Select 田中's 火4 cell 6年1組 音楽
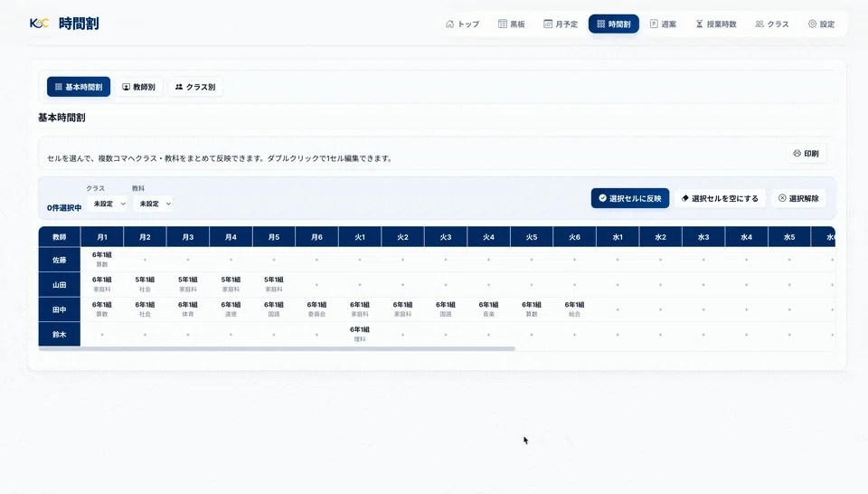The image size is (868, 494). (x=489, y=309)
